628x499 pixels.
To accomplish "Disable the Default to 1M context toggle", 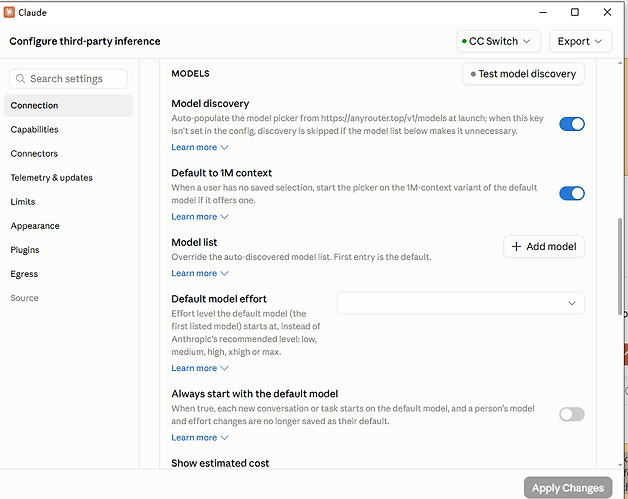I will click(x=572, y=193).
